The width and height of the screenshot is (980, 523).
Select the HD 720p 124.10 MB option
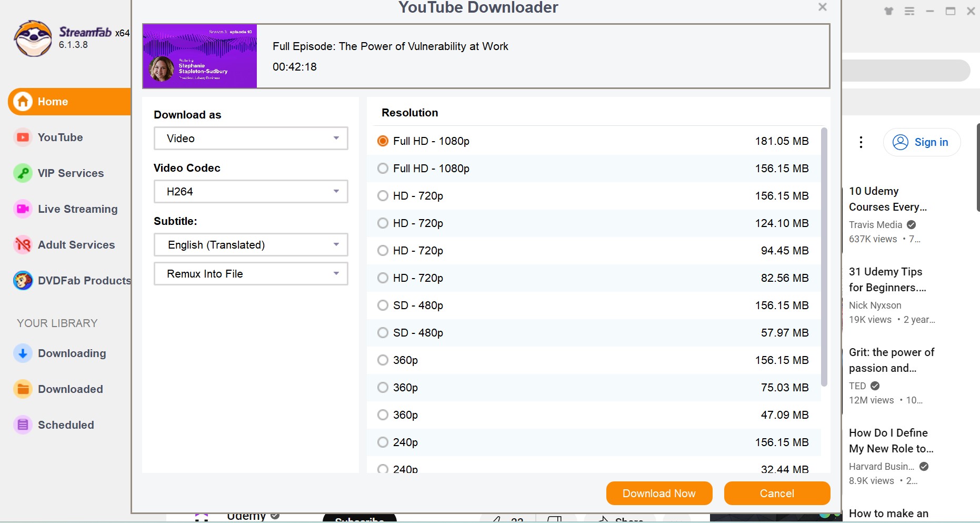383,223
